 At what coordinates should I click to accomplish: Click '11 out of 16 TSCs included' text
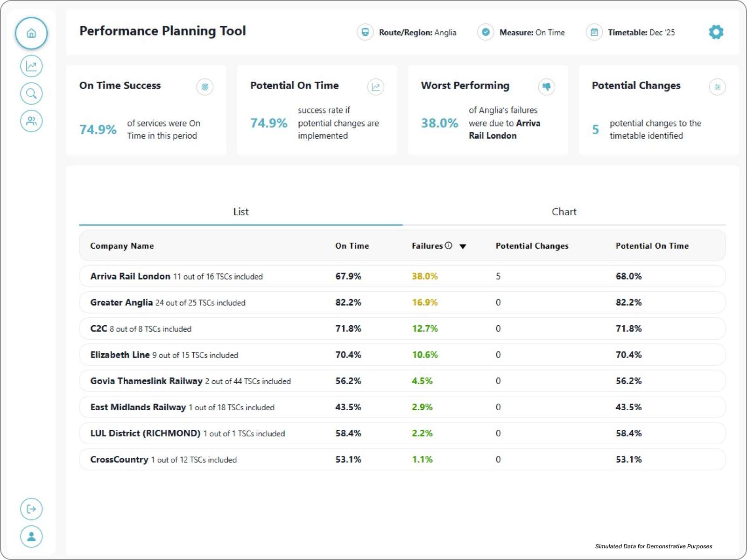[x=218, y=277]
